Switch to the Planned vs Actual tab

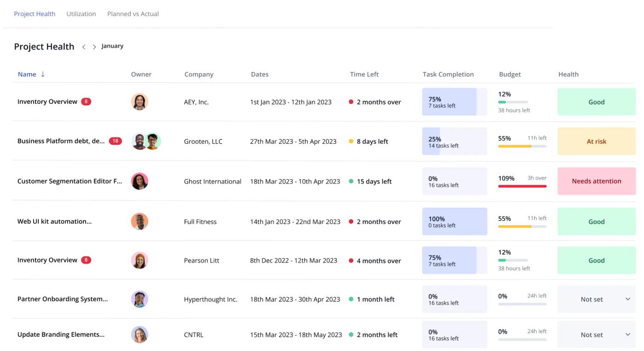(133, 14)
